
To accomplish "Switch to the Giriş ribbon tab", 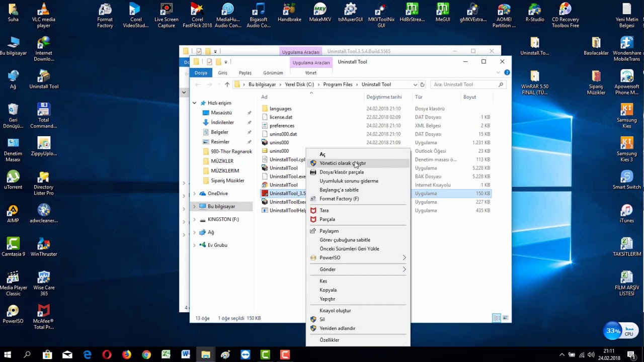I will 222,73.
